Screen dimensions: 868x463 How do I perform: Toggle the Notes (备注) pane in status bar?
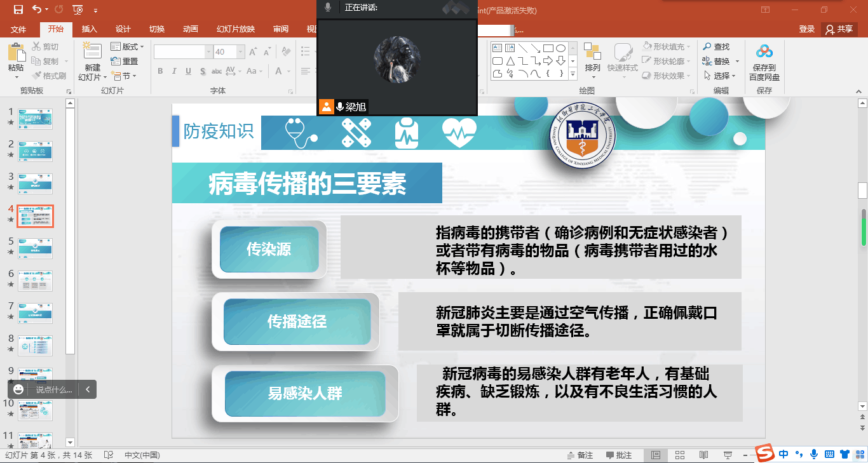point(580,455)
